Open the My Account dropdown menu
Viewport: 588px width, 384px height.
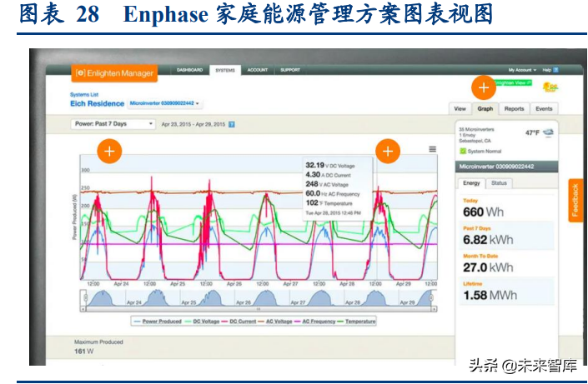tap(523, 70)
